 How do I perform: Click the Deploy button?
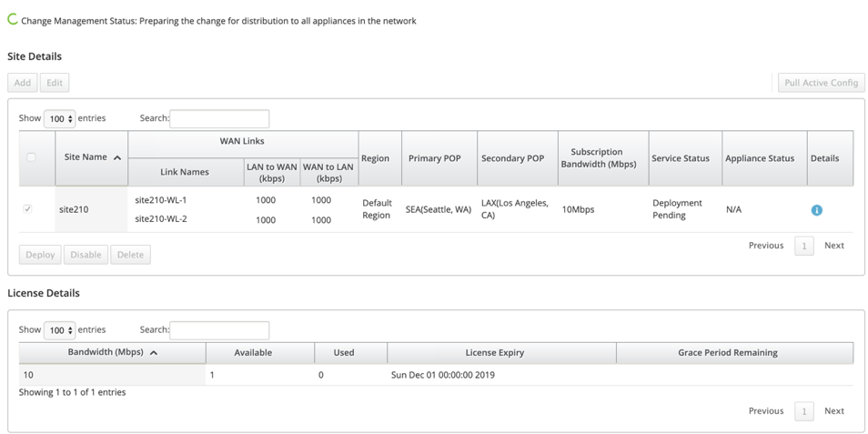(40, 255)
